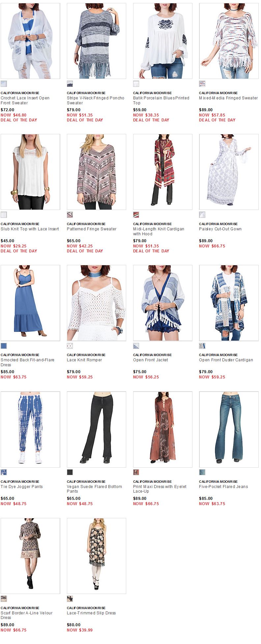Select black swatch under Vegan Suede Flared Pants
261x644 pixels.
tap(70, 472)
